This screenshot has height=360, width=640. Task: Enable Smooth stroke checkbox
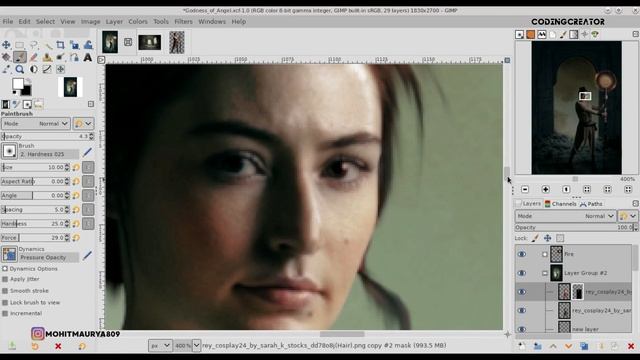coord(5,291)
